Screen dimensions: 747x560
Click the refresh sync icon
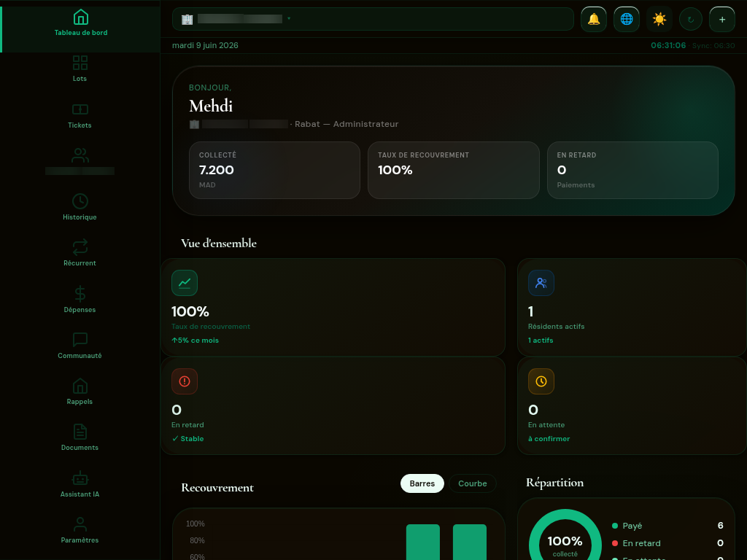click(691, 20)
